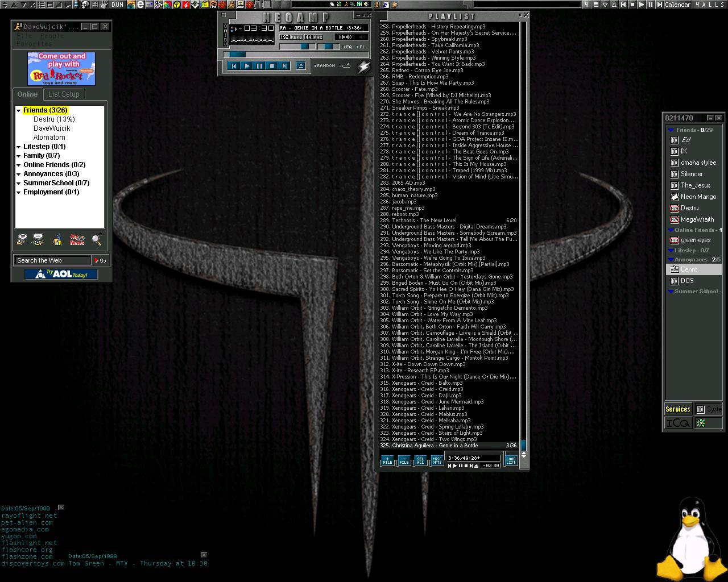Click the Try AOL Today banner

[61, 275]
